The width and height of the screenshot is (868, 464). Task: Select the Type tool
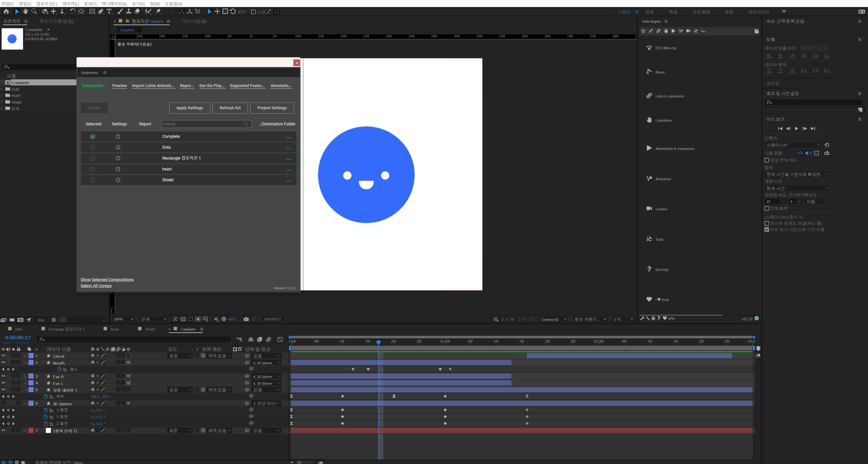tap(109, 12)
